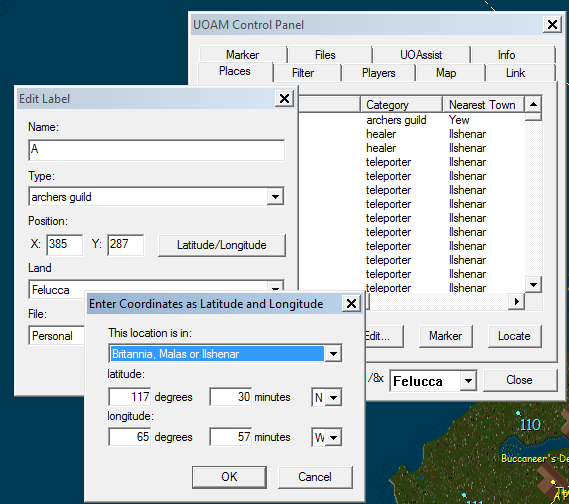The image size is (569, 504).
Task: Switch to the Marker tab
Action: point(242,55)
